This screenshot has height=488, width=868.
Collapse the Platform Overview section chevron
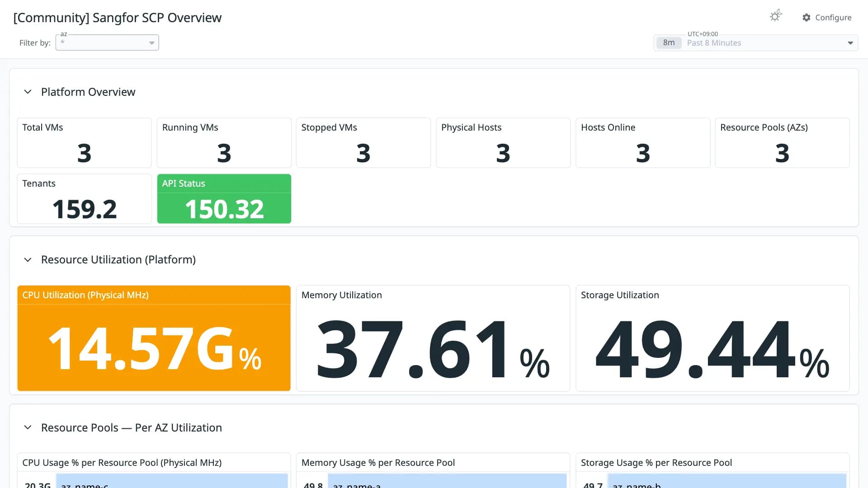point(28,92)
